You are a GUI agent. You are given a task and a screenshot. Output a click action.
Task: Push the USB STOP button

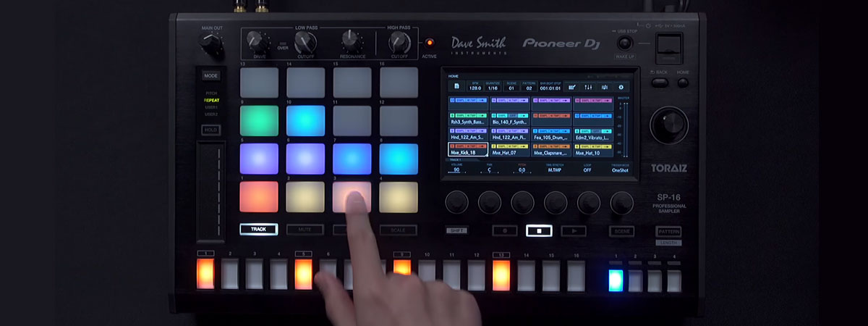pos(624,43)
